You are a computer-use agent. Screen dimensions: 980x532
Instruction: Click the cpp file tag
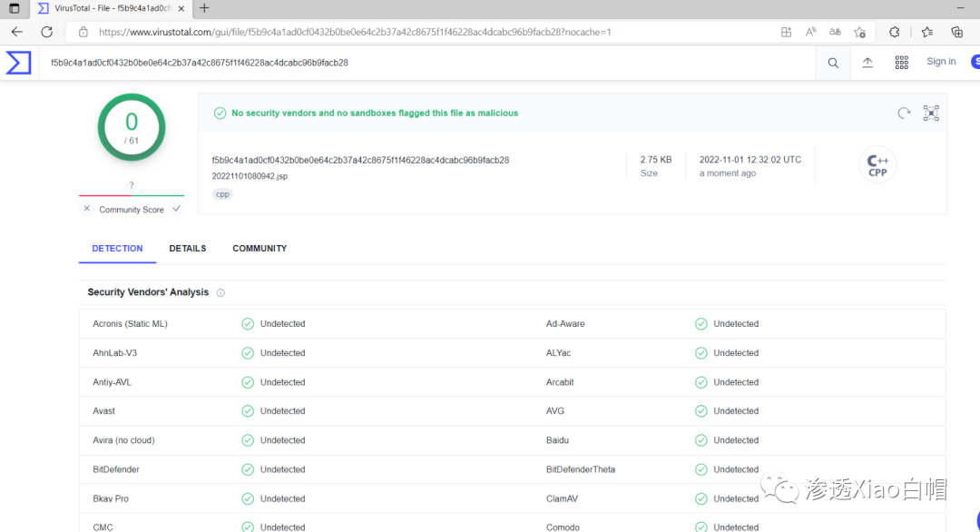coord(222,194)
